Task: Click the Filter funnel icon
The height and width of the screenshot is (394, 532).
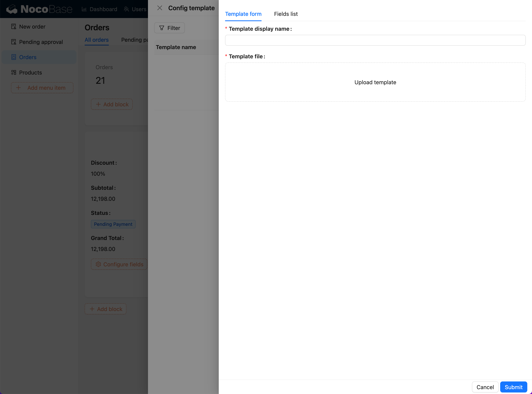Action: tap(162, 28)
